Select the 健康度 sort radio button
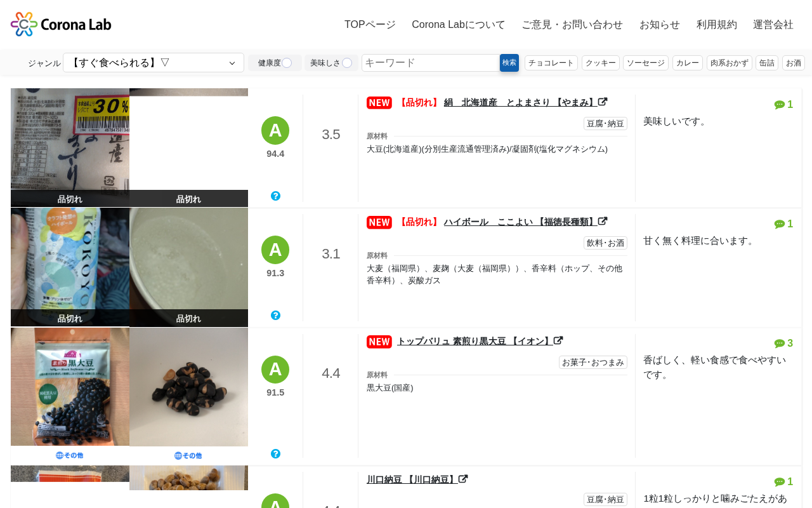This screenshot has width=812, height=508. click(x=287, y=63)
